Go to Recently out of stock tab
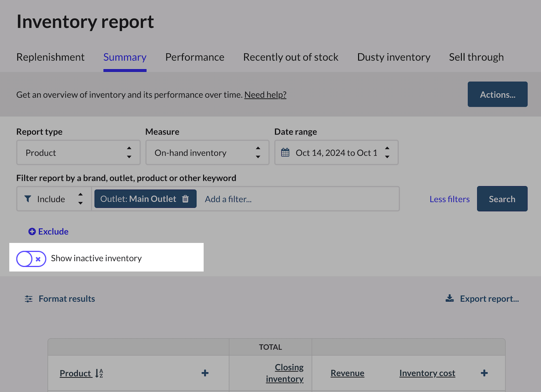The height and width of the screenshot is (392, 541). point(291,57)
